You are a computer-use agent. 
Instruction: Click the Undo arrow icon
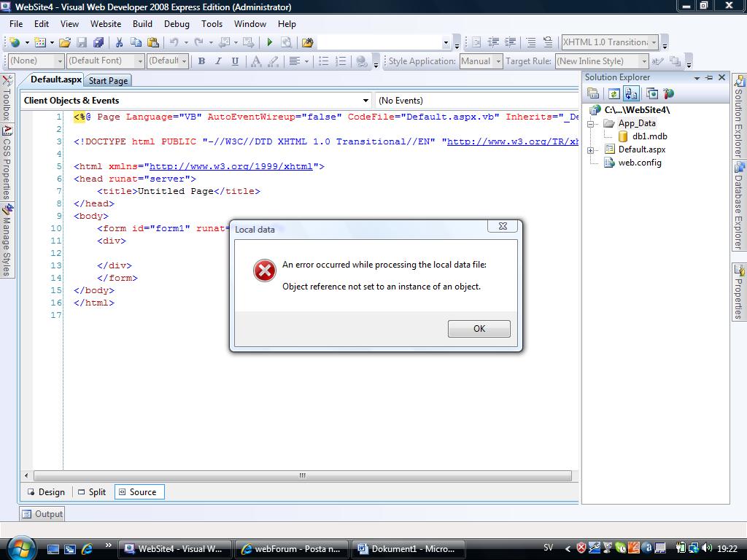174,42
